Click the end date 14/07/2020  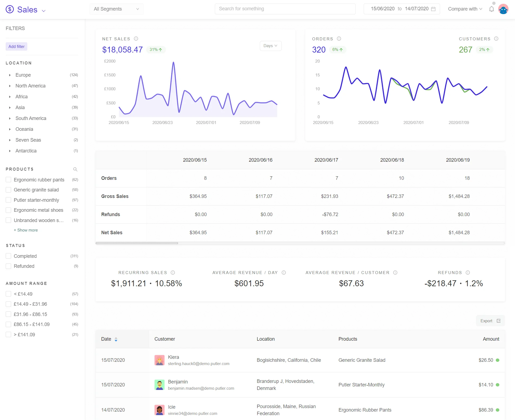click(x=416, y=9)
